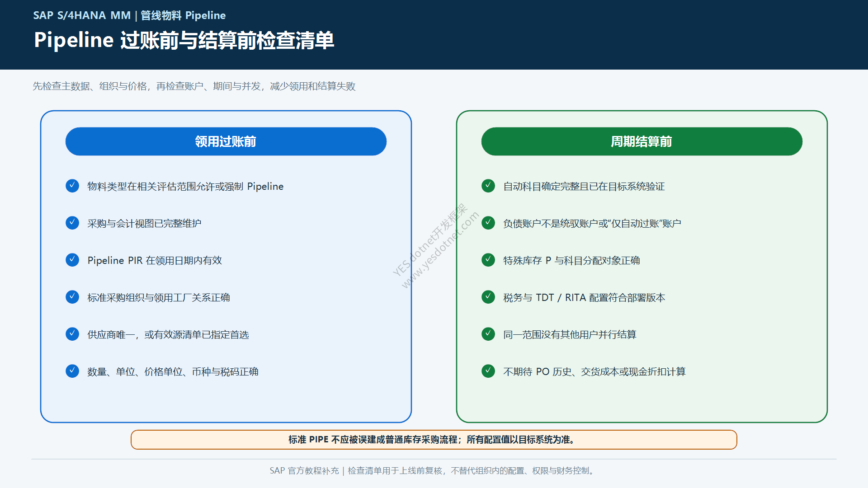Click the green checkmark beside 自动科目确定完整

point(488,186)
